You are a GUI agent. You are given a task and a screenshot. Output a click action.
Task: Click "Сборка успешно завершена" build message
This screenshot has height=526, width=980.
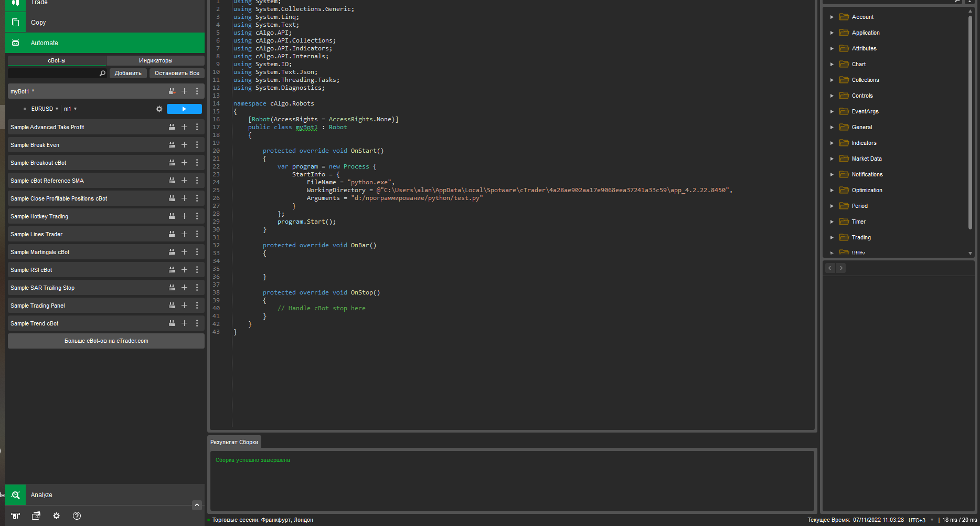click(252, 460)
